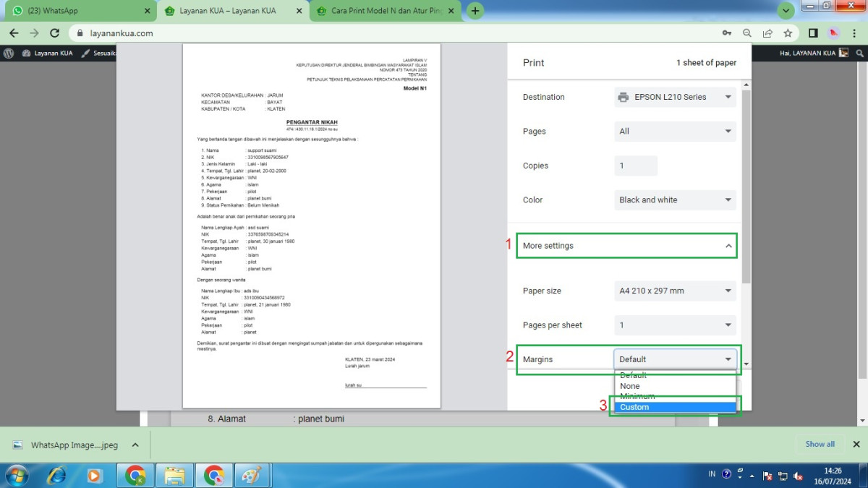This screenshot has width=868, height=488.
Task: Select Minimum in margins list
Action: (x=675, y=396)
